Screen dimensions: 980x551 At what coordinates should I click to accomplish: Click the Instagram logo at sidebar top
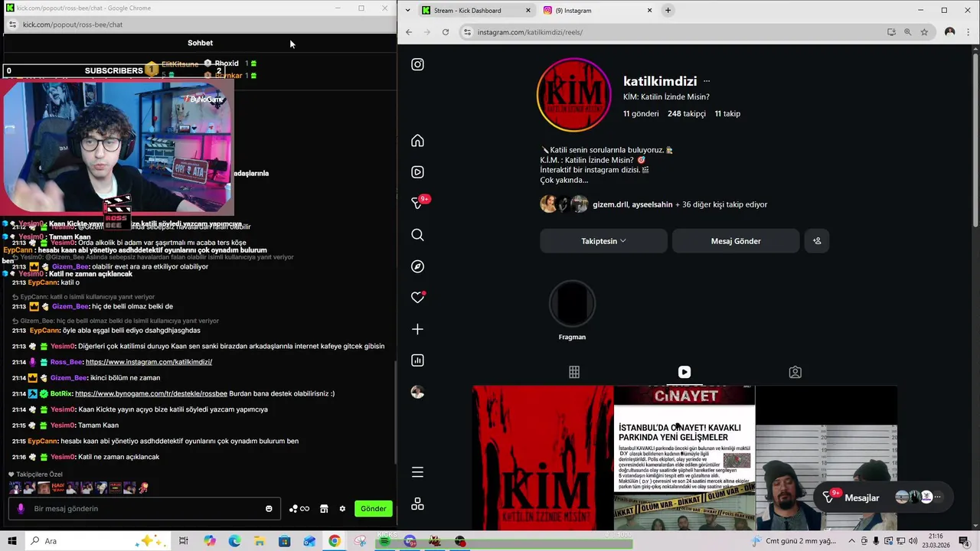click(417, 64)
